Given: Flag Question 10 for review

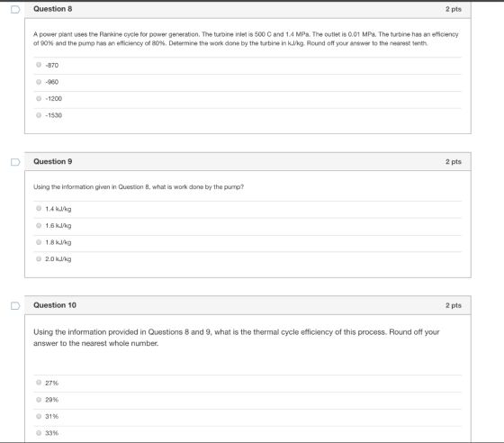Looking at the screenshot, I should 15,306.
